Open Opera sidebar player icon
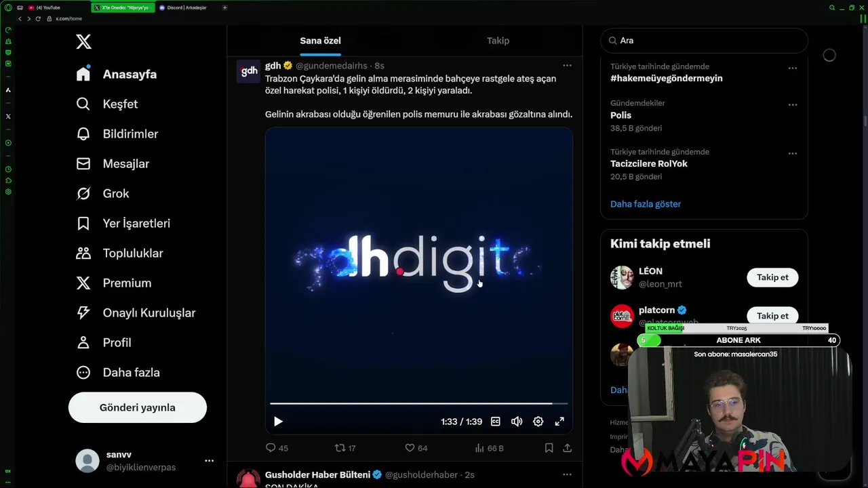 (8, 143)
